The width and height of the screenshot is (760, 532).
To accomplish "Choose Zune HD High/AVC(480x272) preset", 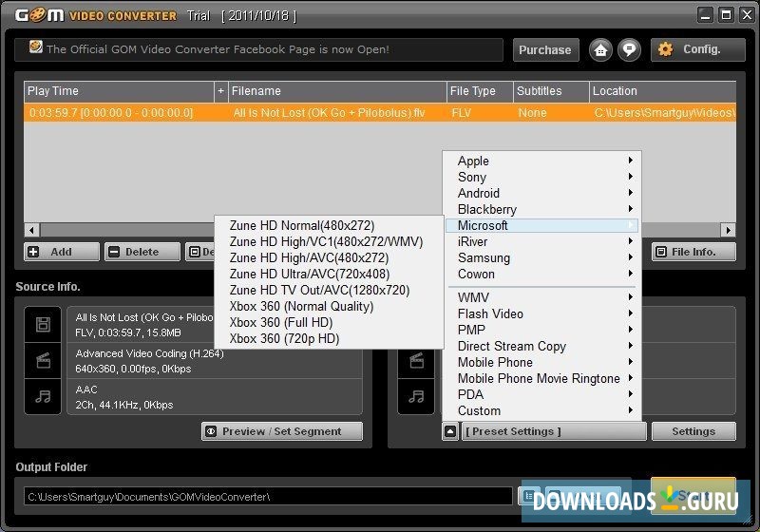I will point(329,257).
